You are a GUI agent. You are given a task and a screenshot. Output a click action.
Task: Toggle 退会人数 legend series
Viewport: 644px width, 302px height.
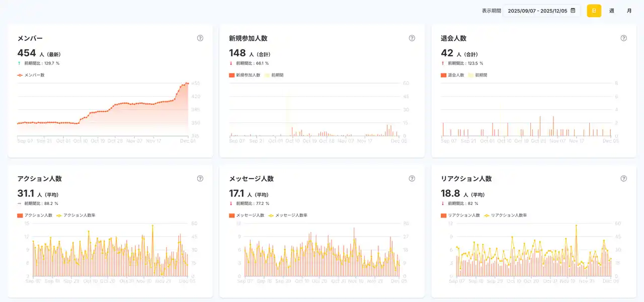click(x=453, y=75)
